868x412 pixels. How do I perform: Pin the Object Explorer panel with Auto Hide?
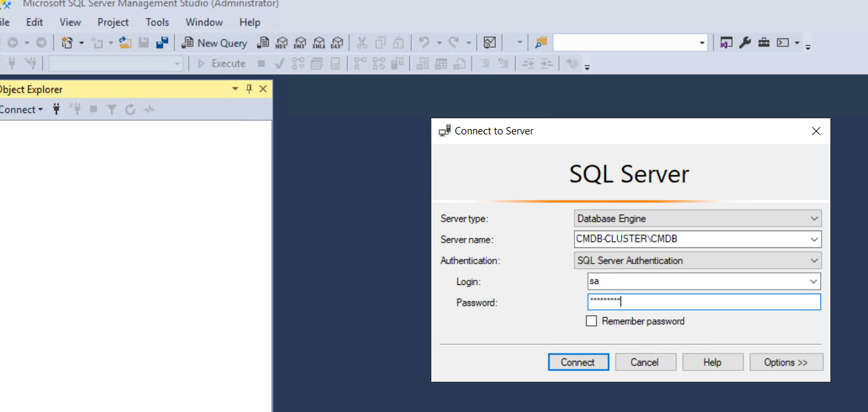pyautogui.click(x=249, y=89)
